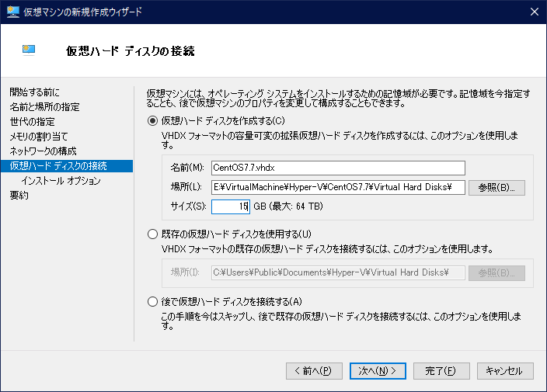This screenshot has height=392, width=547.
Task: Go back with the < 前へ(P) button
Action: [x=314, y=371]
